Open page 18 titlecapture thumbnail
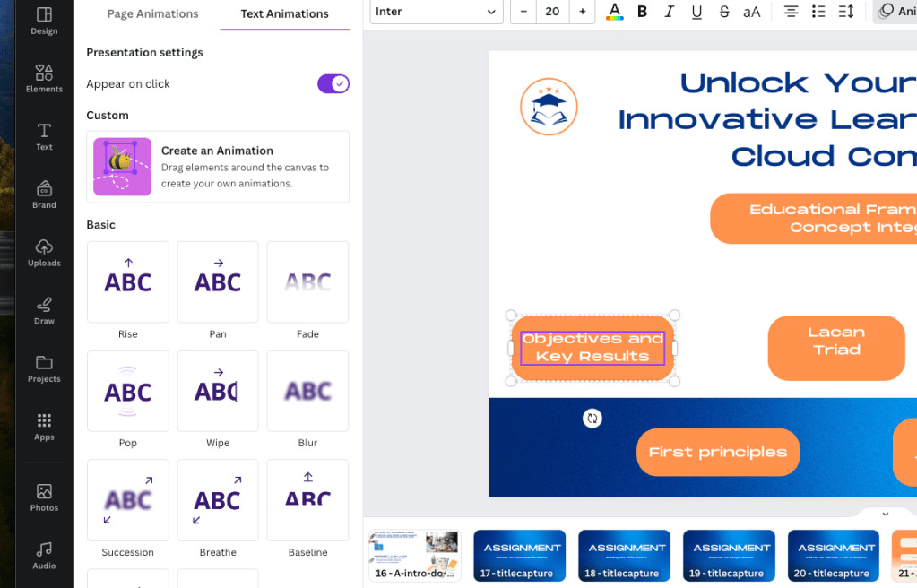This screenshot has height=588, width=917. (624, 556)
